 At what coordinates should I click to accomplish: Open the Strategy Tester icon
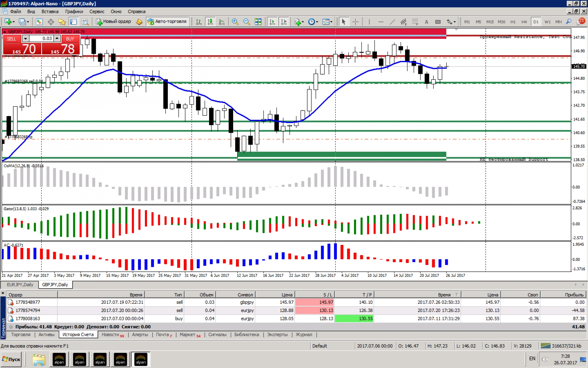85,21
